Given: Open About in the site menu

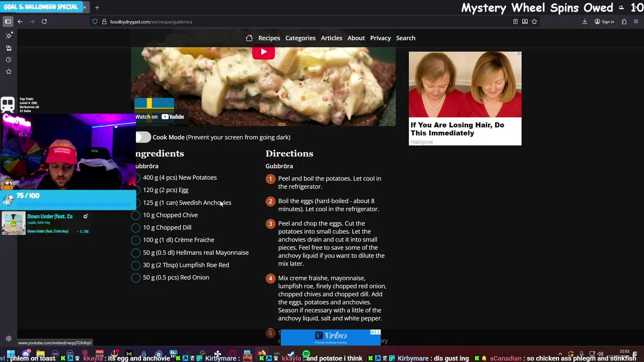Looking at the screenshot, I should point(356,38).
